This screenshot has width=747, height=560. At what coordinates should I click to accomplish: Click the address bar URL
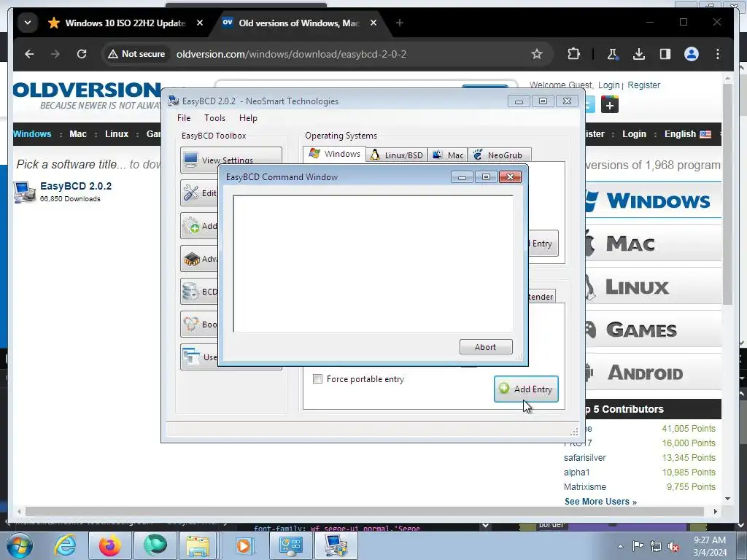(291, 54)
